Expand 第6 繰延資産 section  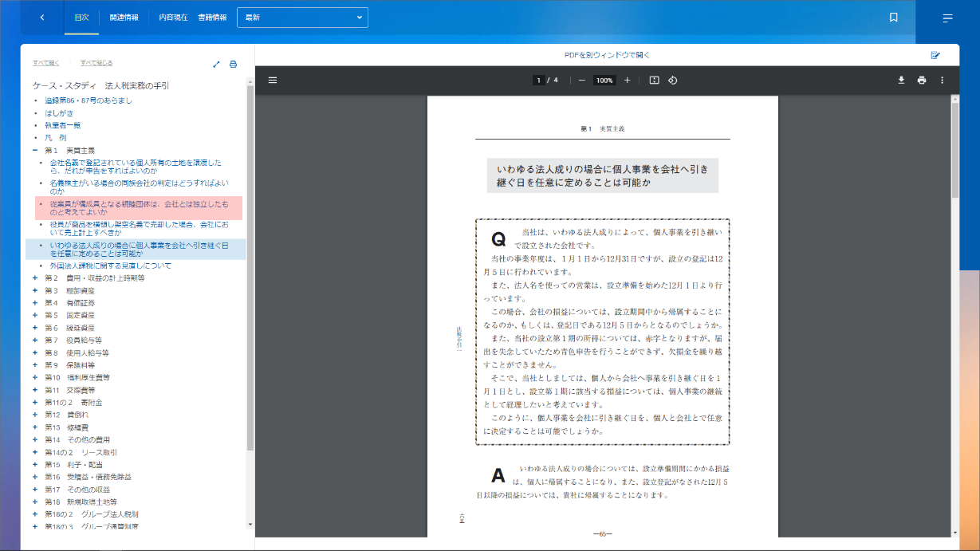tap(35, 328)
